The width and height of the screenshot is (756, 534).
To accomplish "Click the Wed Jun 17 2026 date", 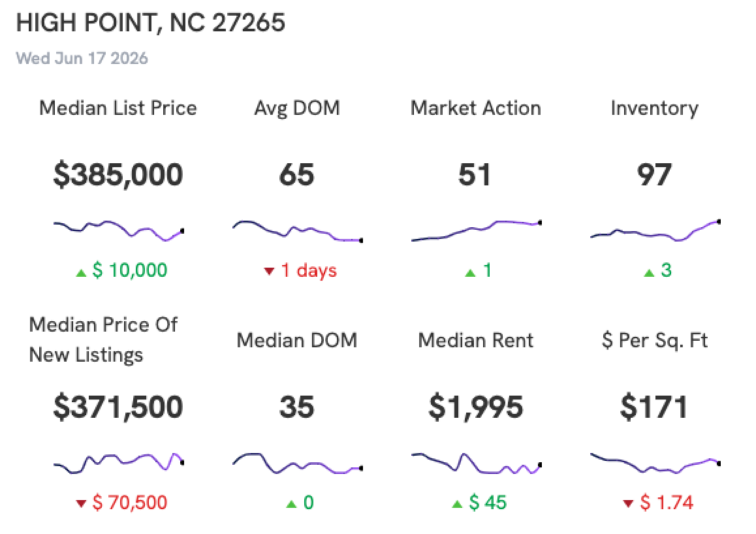I will [x=82, y=58].
